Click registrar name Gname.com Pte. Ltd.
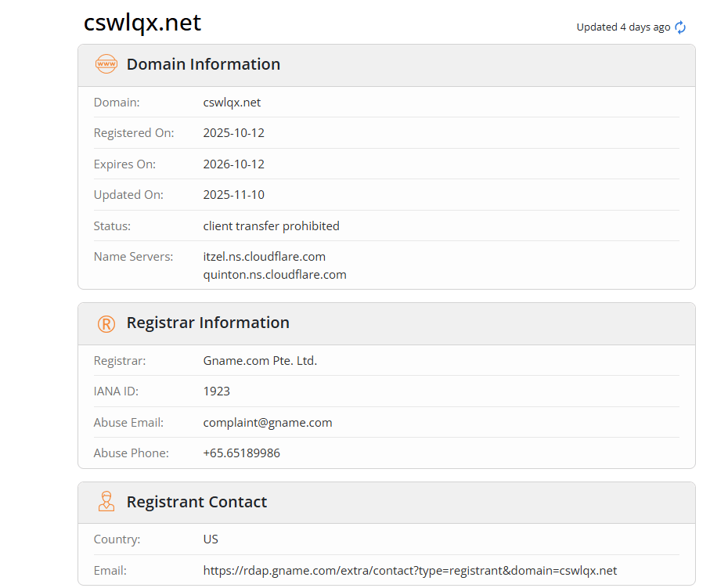Image resolution: width=710 pixels, height=588 pixels. click(x=260, y=361)
